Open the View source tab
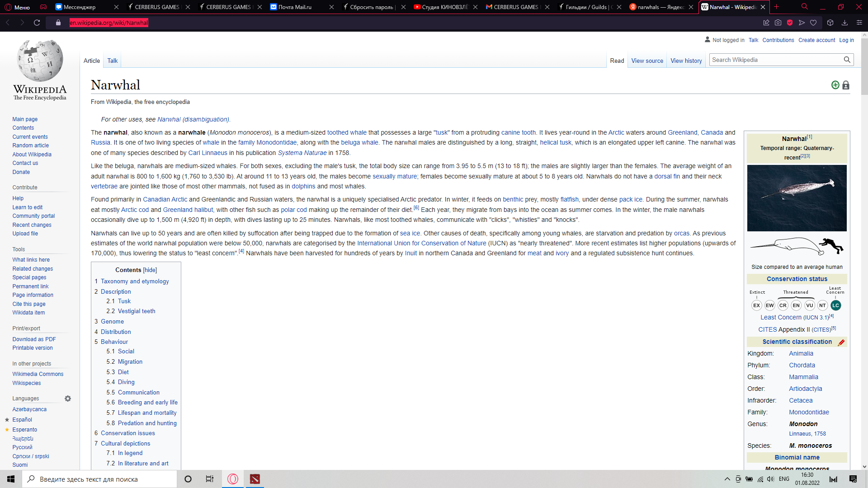The height and width of the screenshot is (488, 868). click(x=647, y=61)
